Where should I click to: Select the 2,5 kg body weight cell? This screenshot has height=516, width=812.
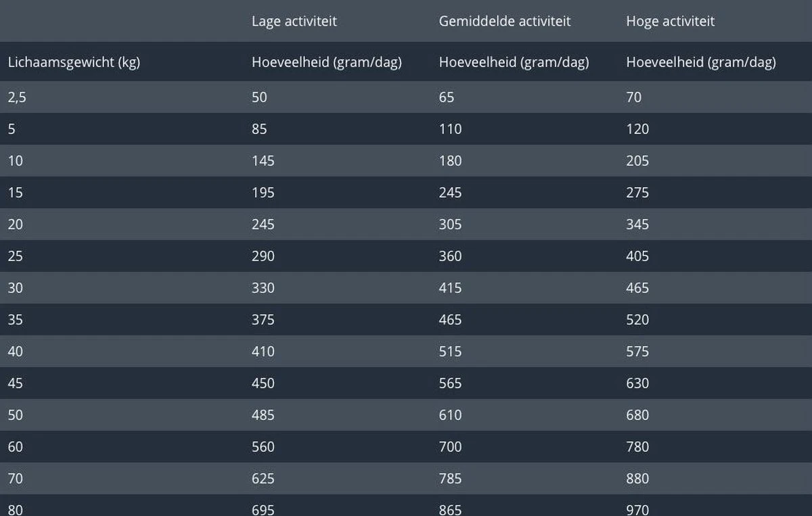(x=17, y=97)
